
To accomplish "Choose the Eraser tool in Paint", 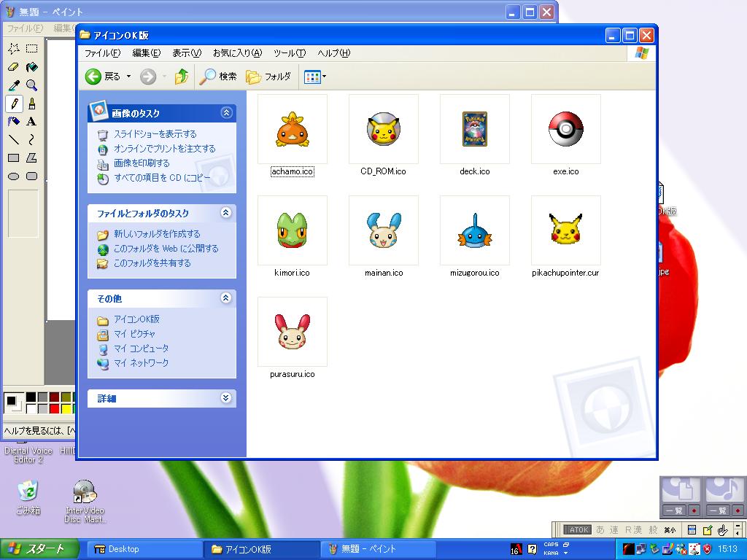I will click(14, 67).
